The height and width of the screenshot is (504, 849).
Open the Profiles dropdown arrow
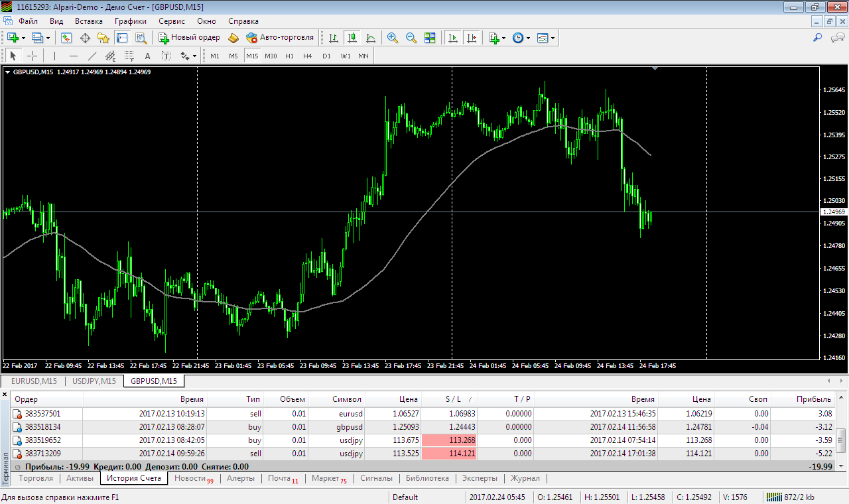coord(48,38)
